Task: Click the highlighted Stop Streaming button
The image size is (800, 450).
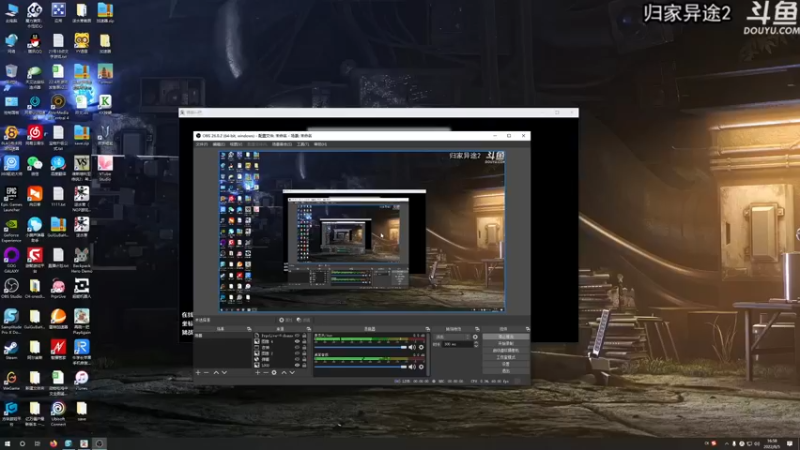Action: [x=506, y=337]
